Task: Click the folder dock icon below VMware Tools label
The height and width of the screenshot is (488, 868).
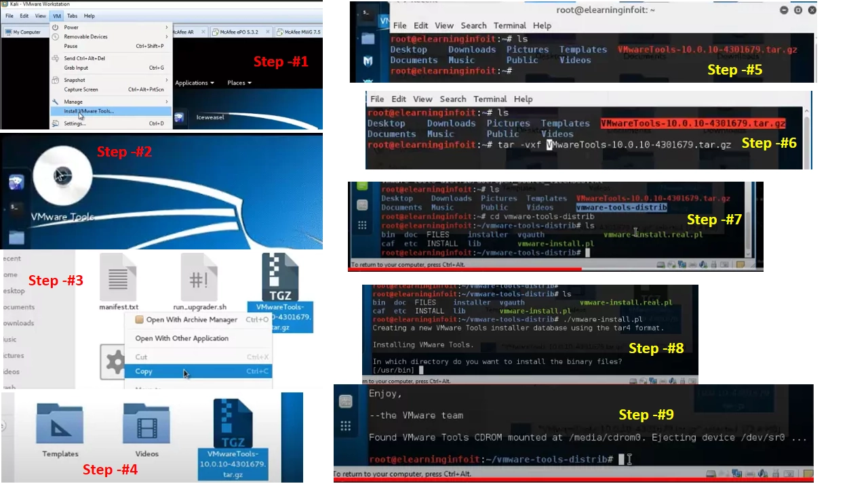Action: pos(17,237)
